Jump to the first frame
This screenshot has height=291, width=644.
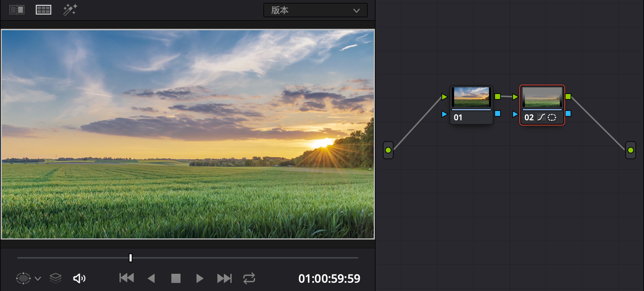click(127, 278)
